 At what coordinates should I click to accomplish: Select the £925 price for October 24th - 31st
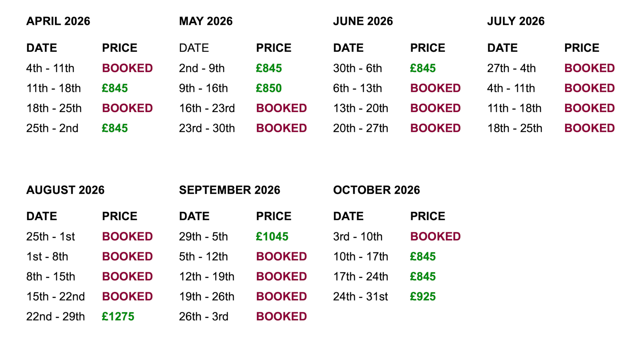point(423,296)
